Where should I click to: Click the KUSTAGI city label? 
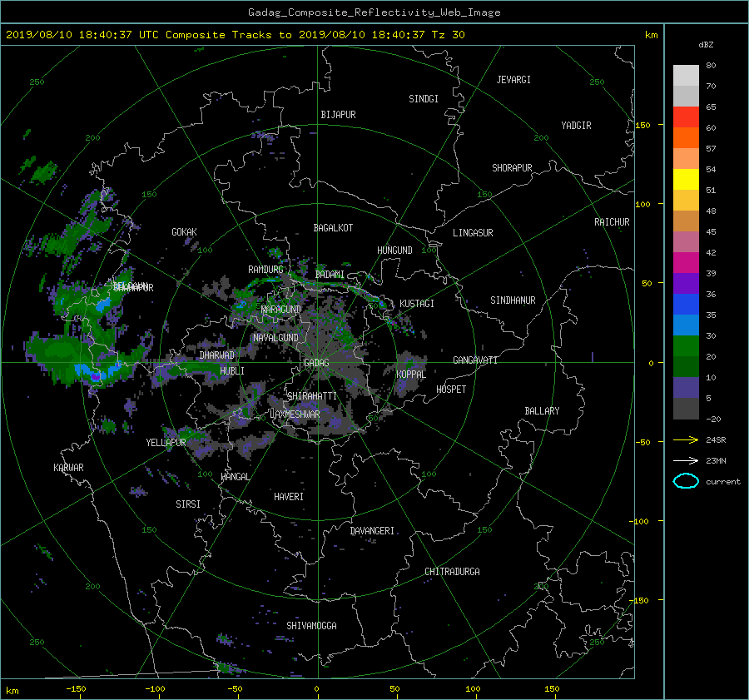click(417, 304)
